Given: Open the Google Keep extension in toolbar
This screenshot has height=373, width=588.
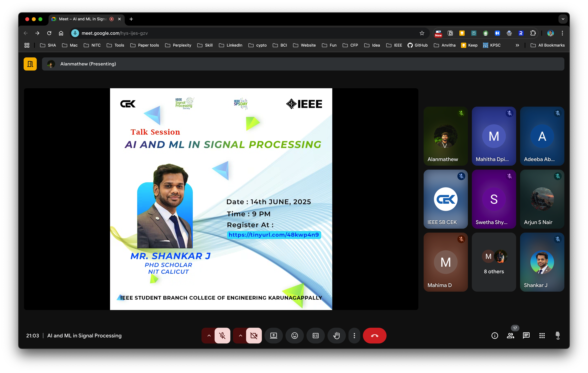Looking at the screenshot, I should [462, 33].
